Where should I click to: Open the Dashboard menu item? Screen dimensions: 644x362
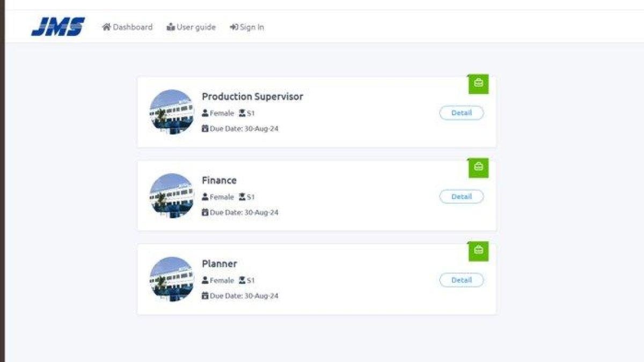point(127,27)
